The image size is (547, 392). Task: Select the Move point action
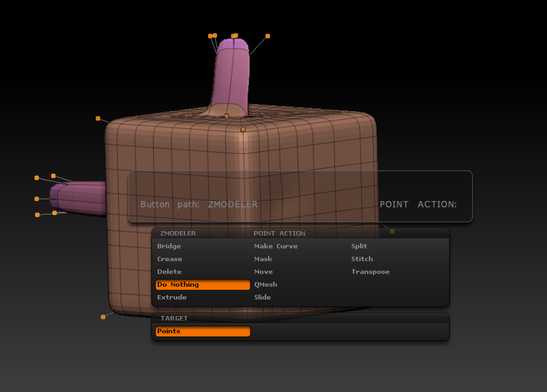(x=264, y=272)
